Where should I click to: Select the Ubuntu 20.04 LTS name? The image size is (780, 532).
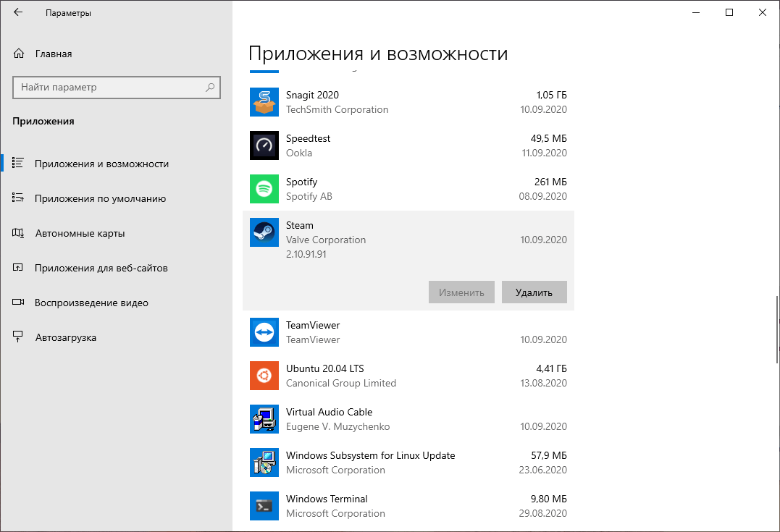click(325, 368)
